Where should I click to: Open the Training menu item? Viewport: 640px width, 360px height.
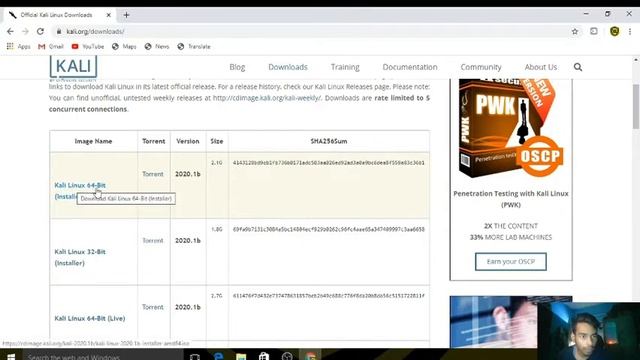(345, 67)
